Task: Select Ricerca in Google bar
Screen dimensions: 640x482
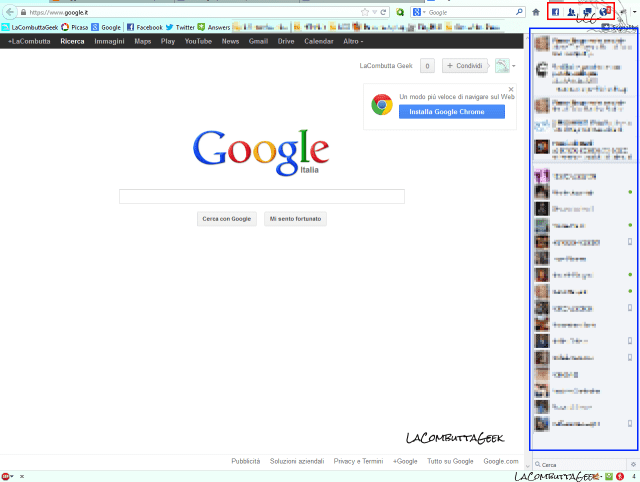Action: [x=72, y=41]
